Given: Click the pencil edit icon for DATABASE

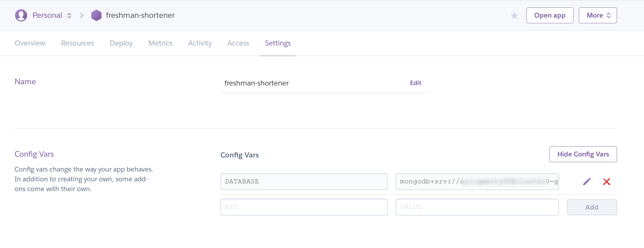Looking at the screenshot, I should click(x=587, y=182).
